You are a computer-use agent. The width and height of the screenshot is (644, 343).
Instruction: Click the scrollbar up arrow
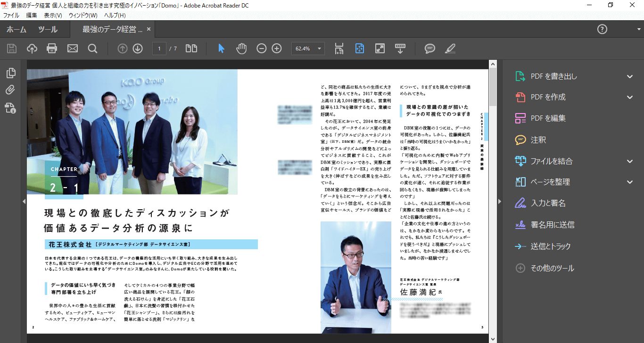tap(493, 63)
